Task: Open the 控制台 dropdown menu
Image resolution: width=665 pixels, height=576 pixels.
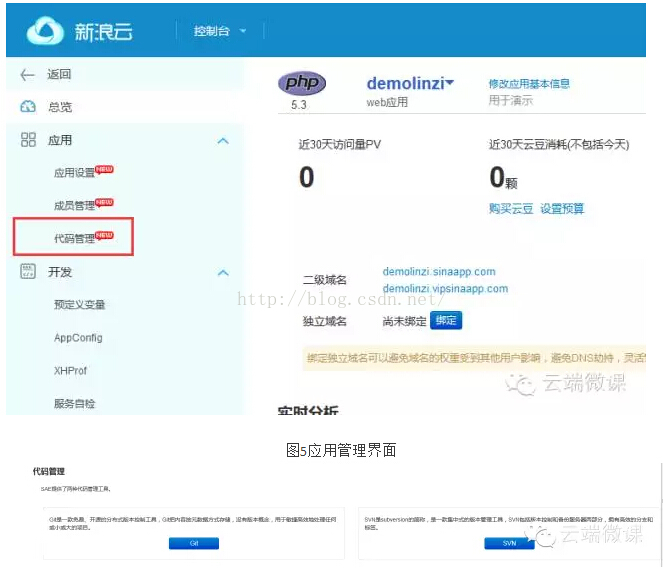Action: tap(220, 31)
